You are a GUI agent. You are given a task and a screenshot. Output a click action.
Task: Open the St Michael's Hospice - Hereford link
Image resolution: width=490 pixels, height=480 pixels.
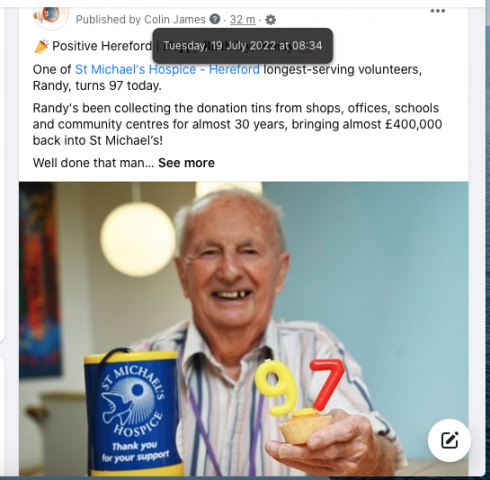click(x=167, y=70)
